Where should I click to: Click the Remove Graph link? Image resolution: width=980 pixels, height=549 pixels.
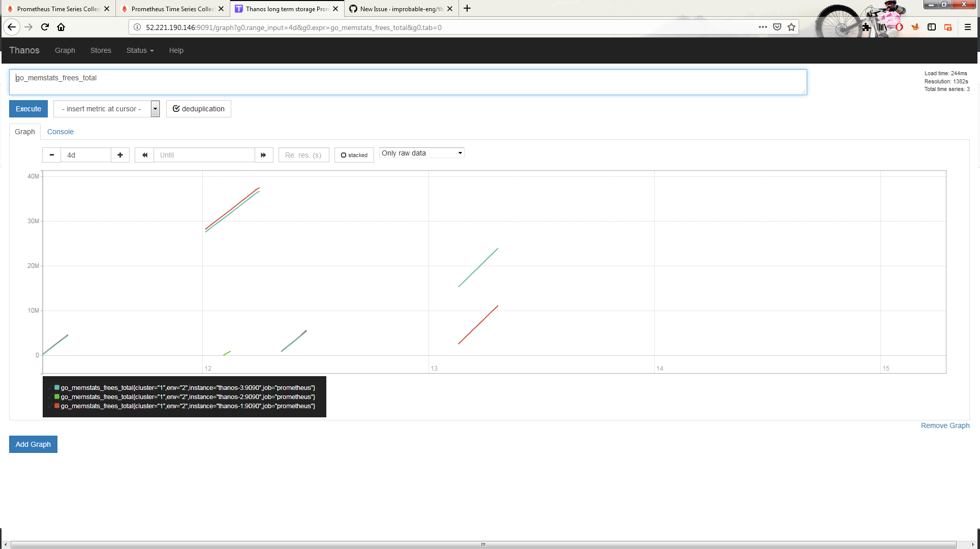(x=945, y=425)
